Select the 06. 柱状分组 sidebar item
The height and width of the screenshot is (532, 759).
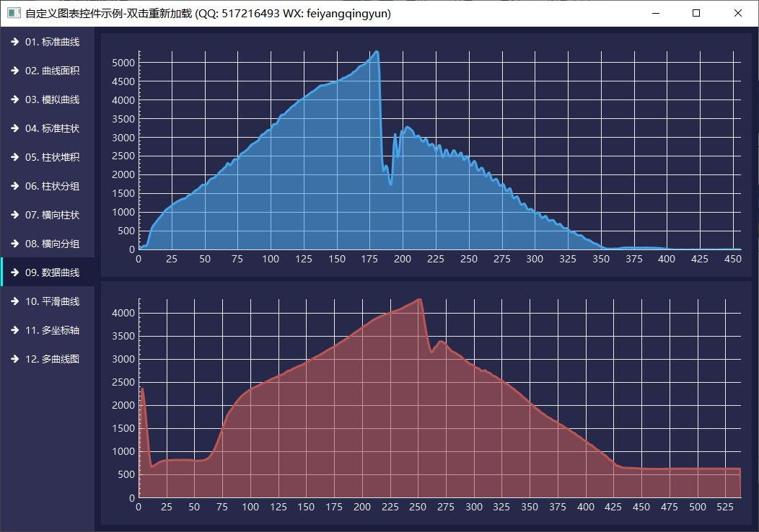(52, 186)
